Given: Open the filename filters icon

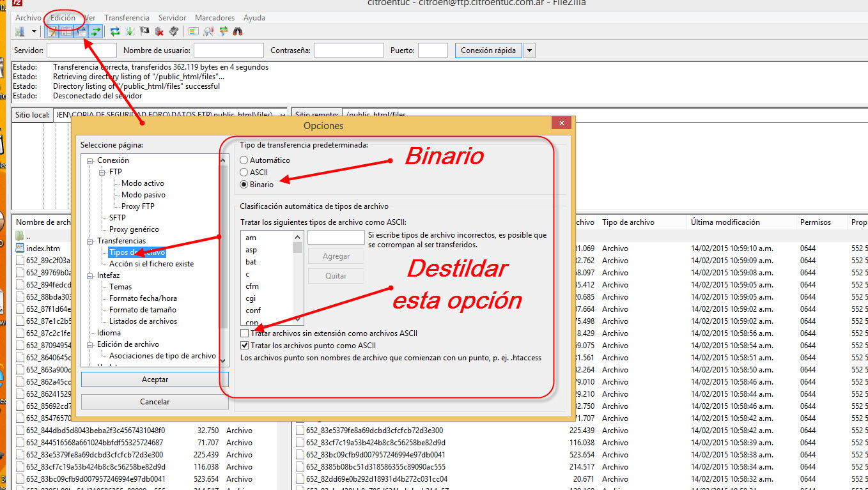Looking at the screenshot, I should 194,31.
